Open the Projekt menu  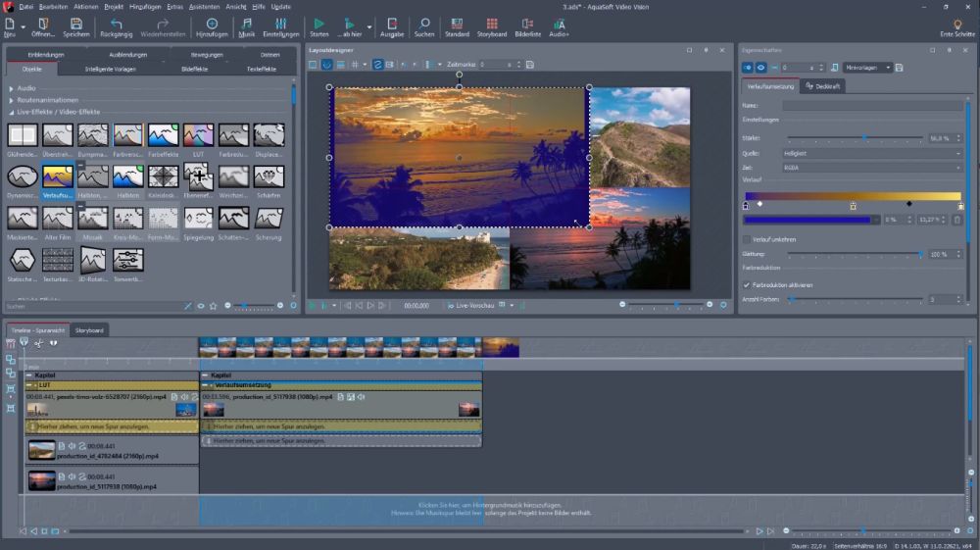pyautogui.click(x=114, y=6)
